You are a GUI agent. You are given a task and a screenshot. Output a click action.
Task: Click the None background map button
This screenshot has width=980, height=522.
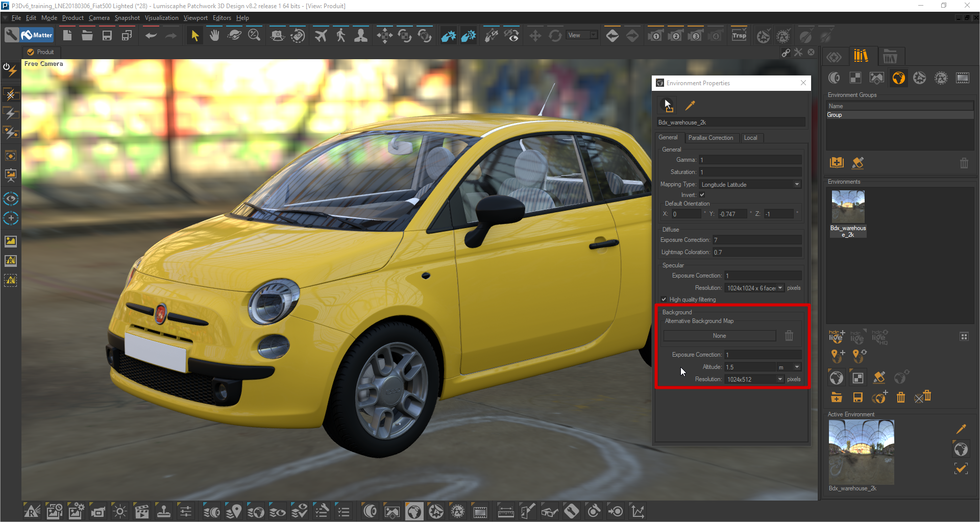[x=719, y=336]
